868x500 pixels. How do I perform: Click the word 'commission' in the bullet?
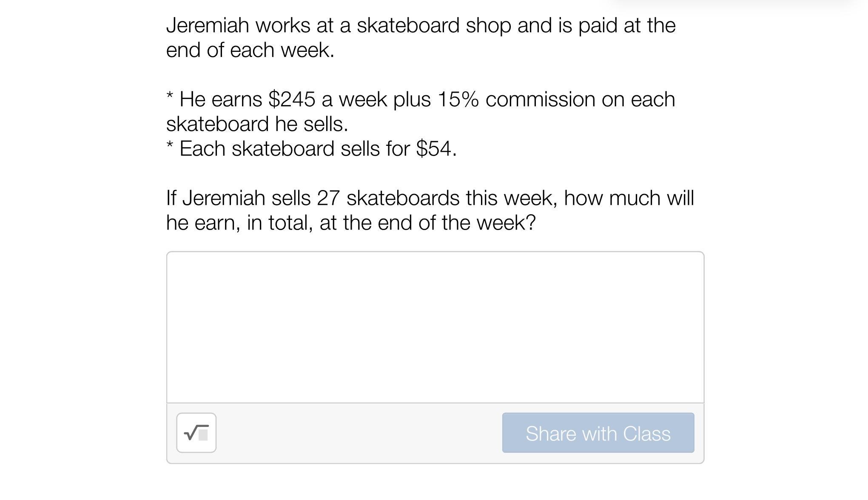click(540, 99)
